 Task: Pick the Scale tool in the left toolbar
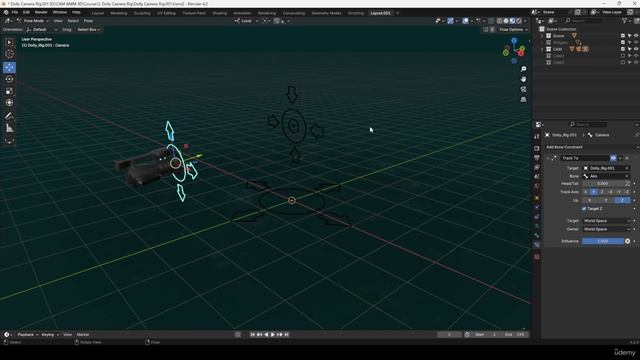(x=9, y=91)
